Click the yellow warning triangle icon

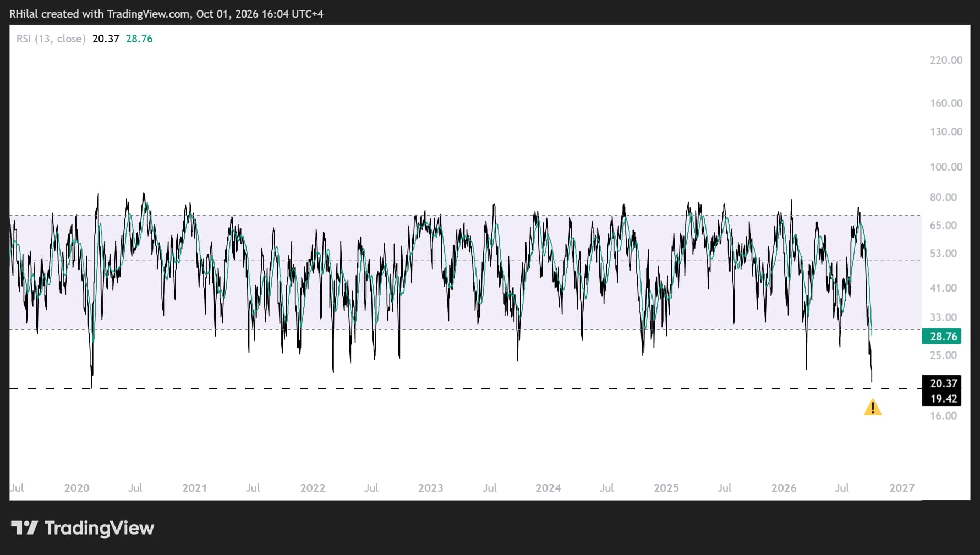tap(873, 408)
